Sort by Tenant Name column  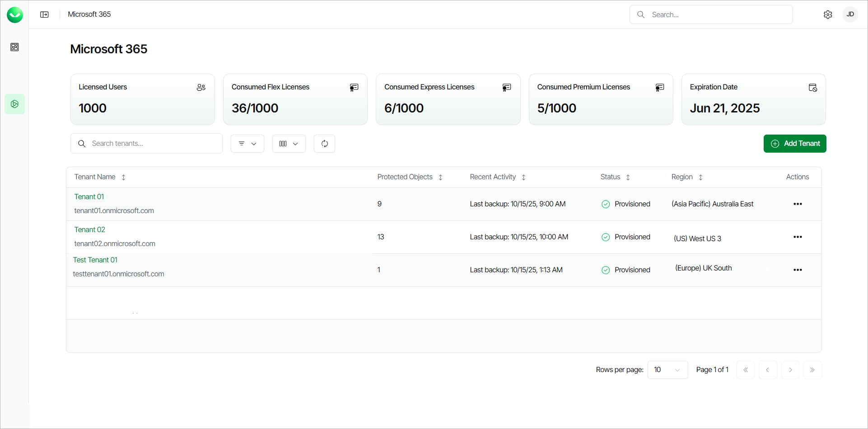(123, 177)
